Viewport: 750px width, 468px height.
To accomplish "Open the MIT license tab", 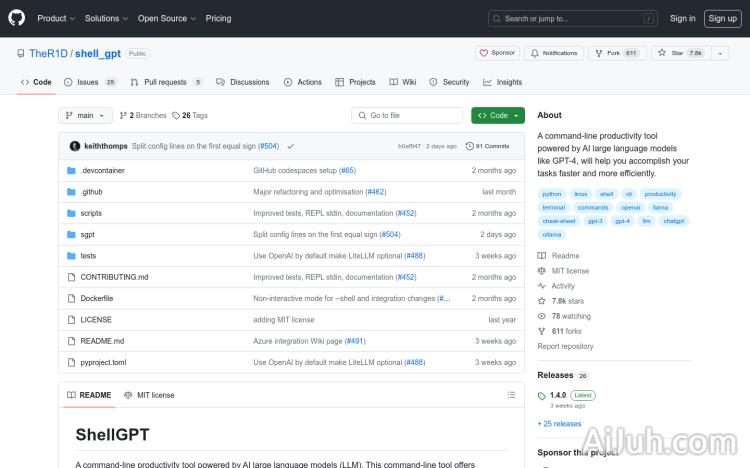I will 149,395.
